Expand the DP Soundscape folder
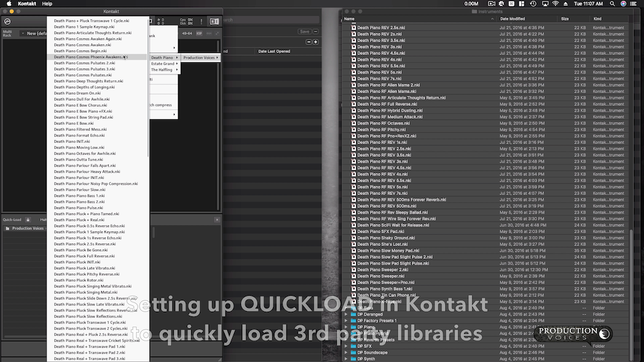This screenshot has height=362, width=644. [346, 353]
